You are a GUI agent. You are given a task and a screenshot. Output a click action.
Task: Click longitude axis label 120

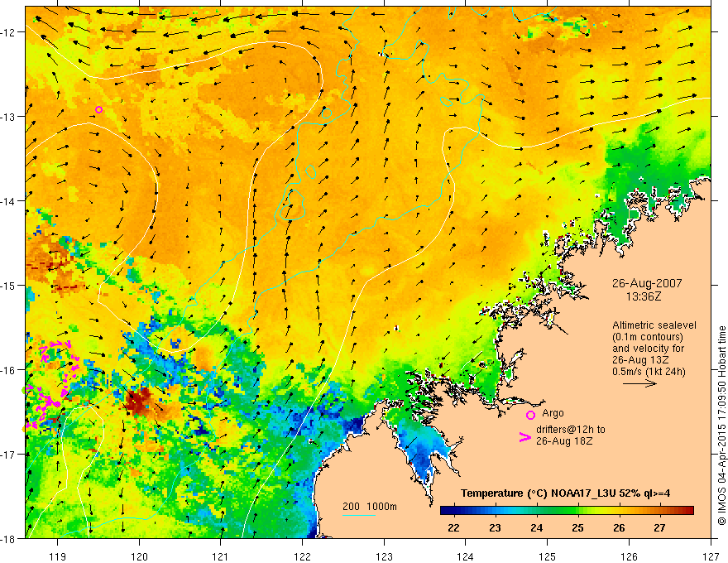[x=139, y=556]
